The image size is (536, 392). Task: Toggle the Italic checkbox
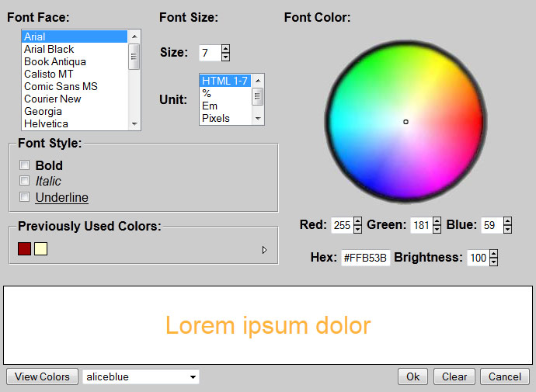(x=25, y=181)
